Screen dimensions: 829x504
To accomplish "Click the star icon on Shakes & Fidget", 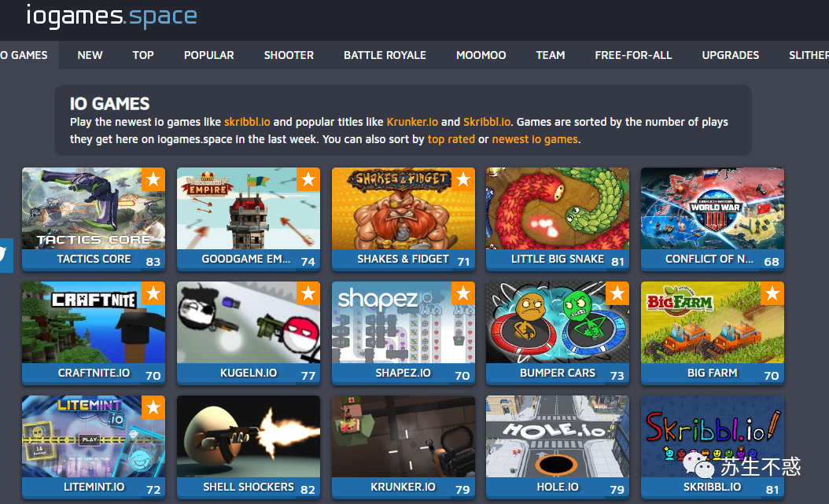I will coord(463,179).
